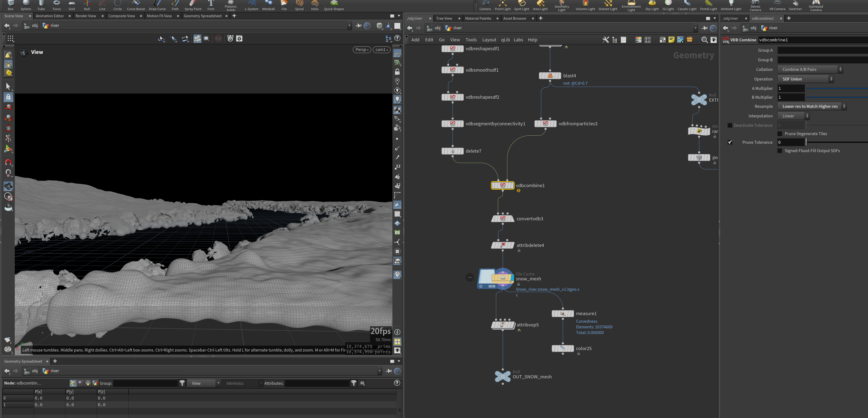Select the vdbfromparticles3 node
This screenshot has height=418, width=868.
(545, 124)
